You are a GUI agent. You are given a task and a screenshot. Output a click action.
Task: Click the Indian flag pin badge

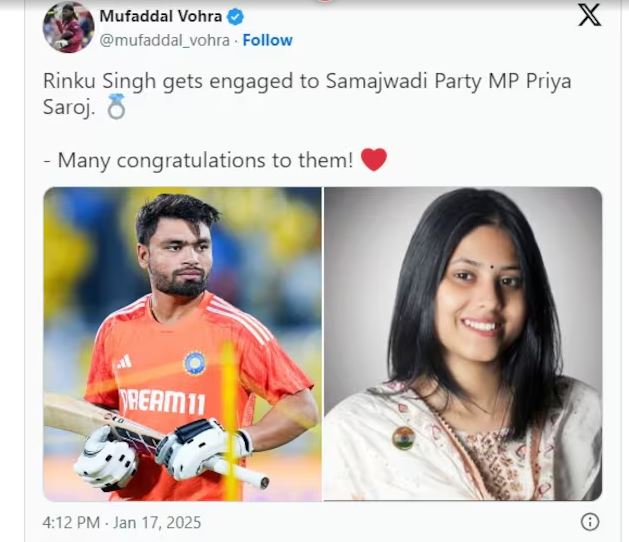[x=403, y=438]
